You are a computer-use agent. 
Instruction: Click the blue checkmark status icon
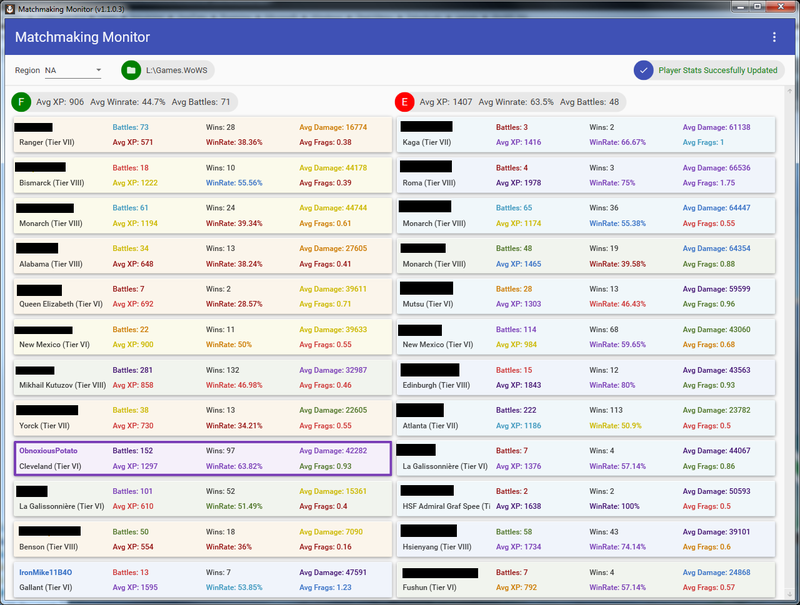(x=644, y=70)
